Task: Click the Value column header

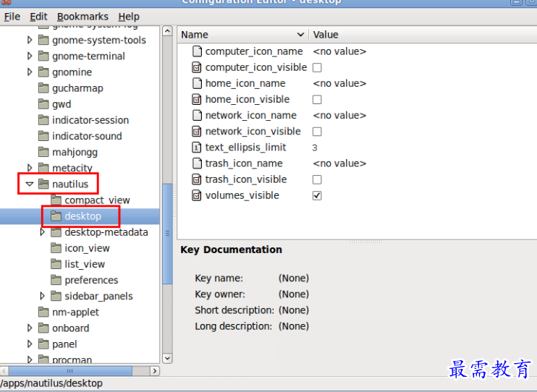Action: point(423,35)
